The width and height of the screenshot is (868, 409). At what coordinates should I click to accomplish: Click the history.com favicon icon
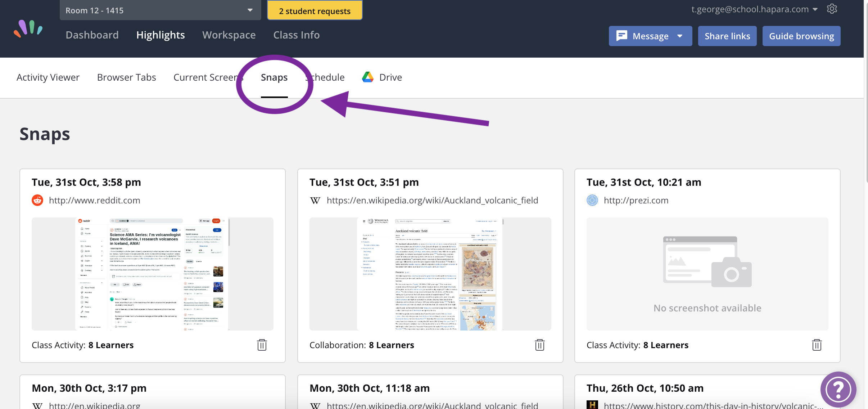pyautogui.click(x=592, y=405)
